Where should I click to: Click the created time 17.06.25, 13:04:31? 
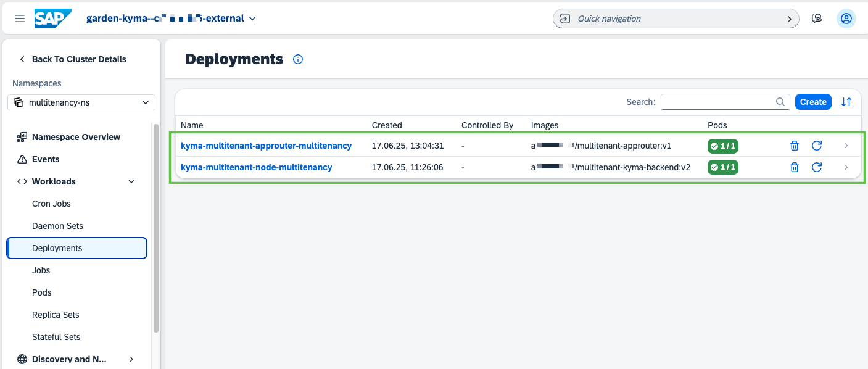(x=408, y=146)
